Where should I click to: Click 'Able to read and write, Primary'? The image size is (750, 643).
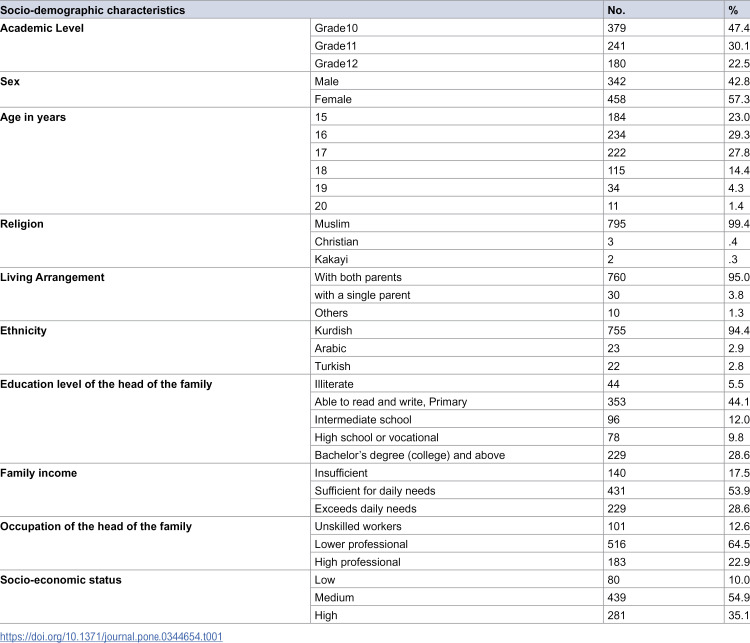coord(391,402)
